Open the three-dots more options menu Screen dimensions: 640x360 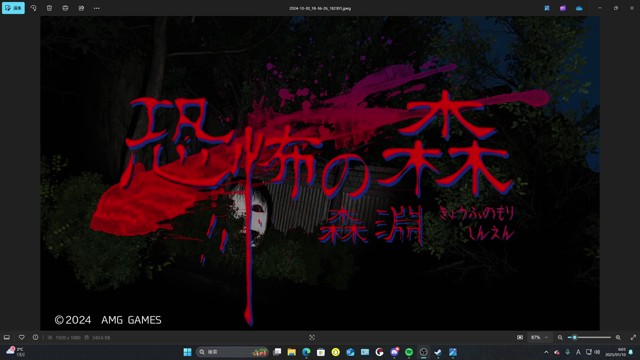point(97,8)
